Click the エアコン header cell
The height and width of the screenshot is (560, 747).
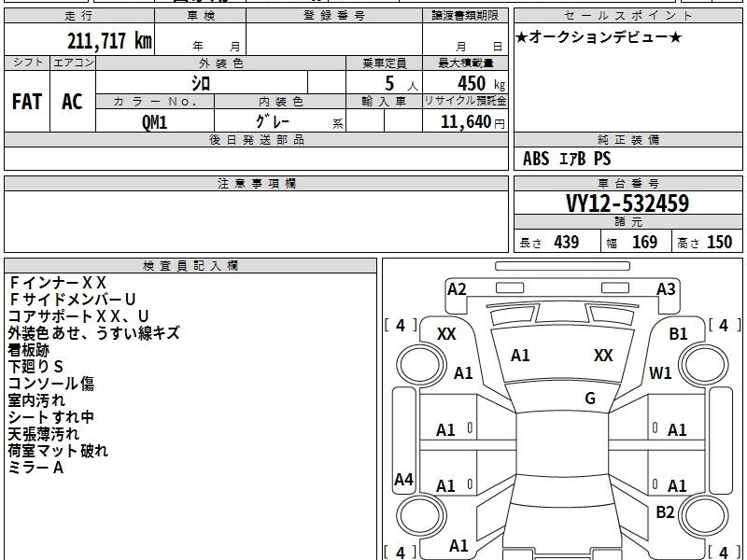pos(73,63)
